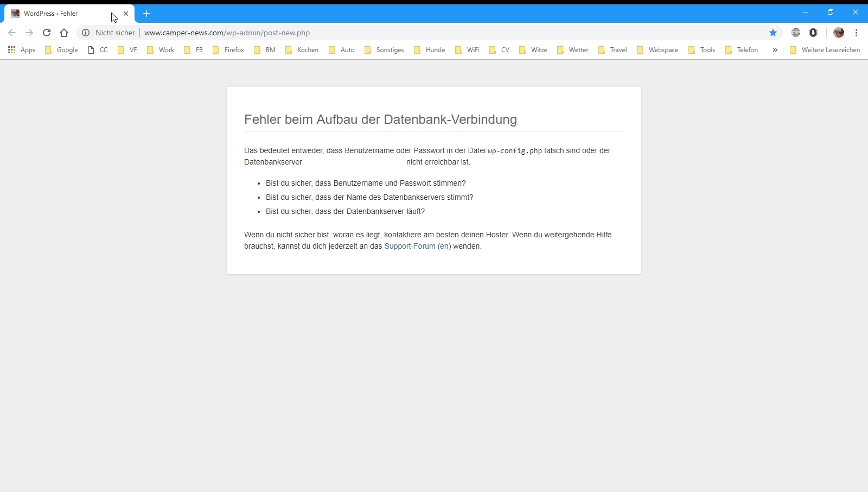Open the Sonstiges bookmark folder
The width and height of the screenshot is (868, 492).
[x=384, y=50]
